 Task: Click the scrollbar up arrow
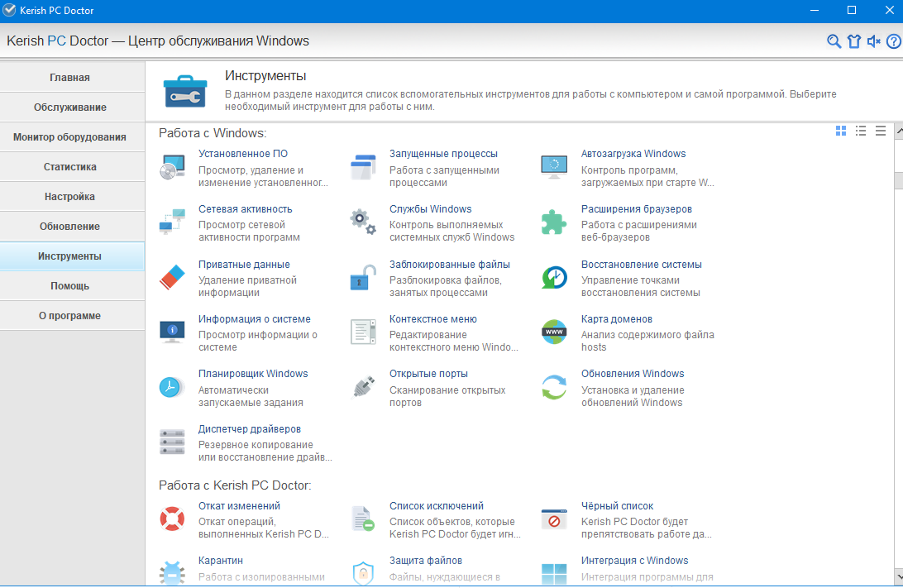pos(898,131)
